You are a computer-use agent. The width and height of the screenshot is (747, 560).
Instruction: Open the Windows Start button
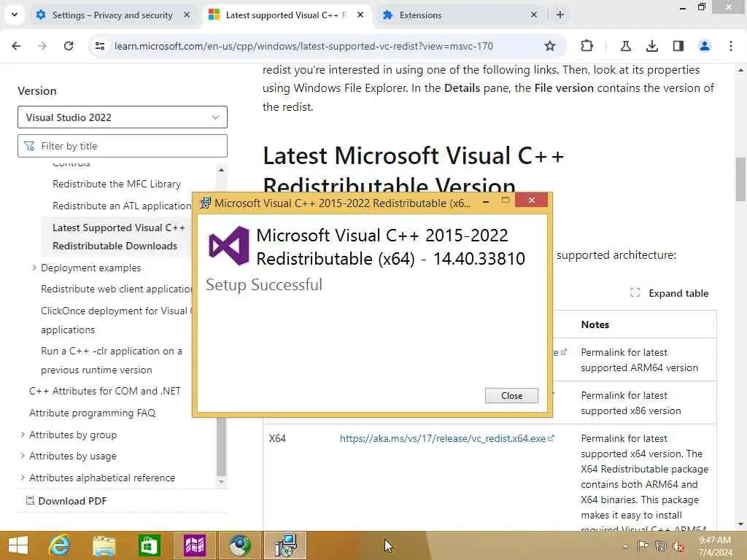point(18,545)
